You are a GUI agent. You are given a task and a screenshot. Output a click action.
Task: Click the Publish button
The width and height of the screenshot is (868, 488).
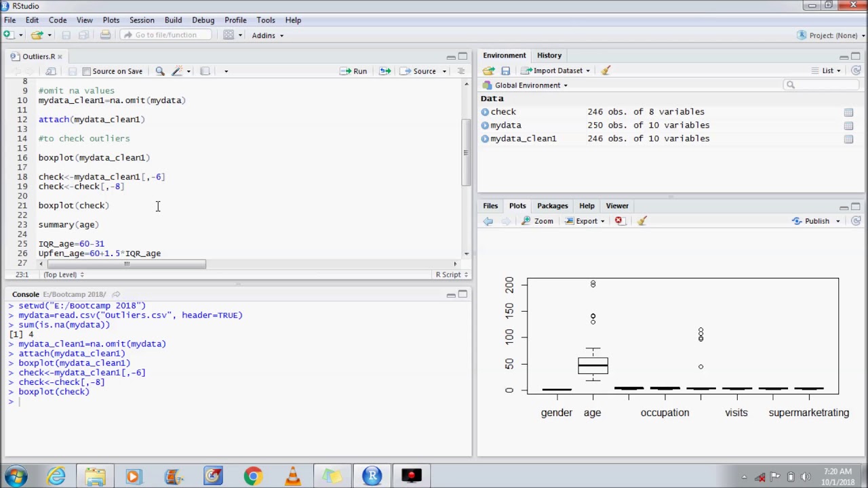(811, 221)
